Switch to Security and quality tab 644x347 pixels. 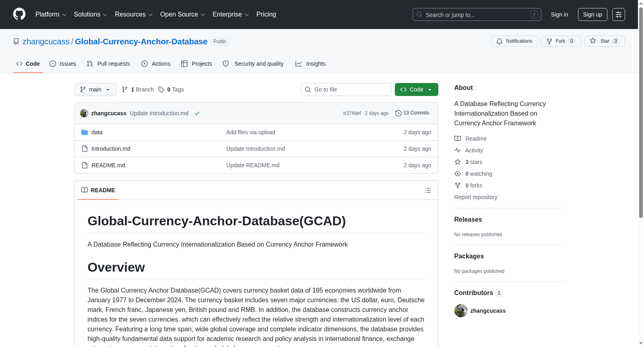[253, 64]
